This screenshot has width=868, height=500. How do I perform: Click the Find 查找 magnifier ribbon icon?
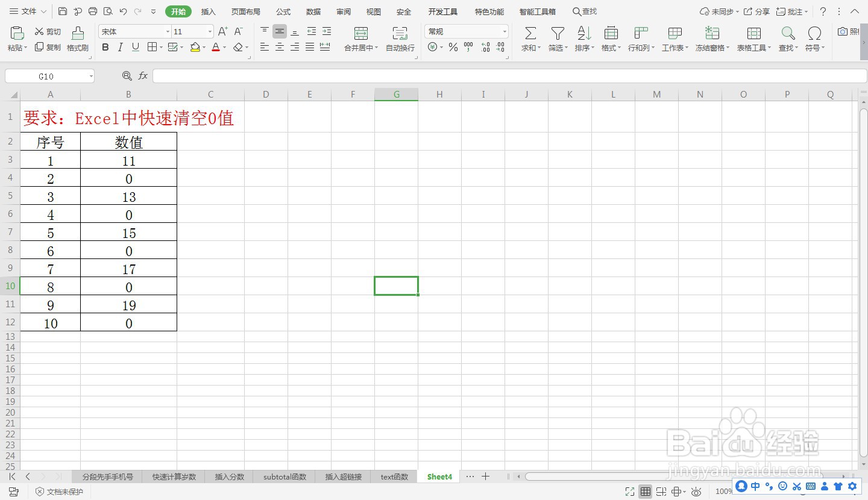[x=788, y=33]
